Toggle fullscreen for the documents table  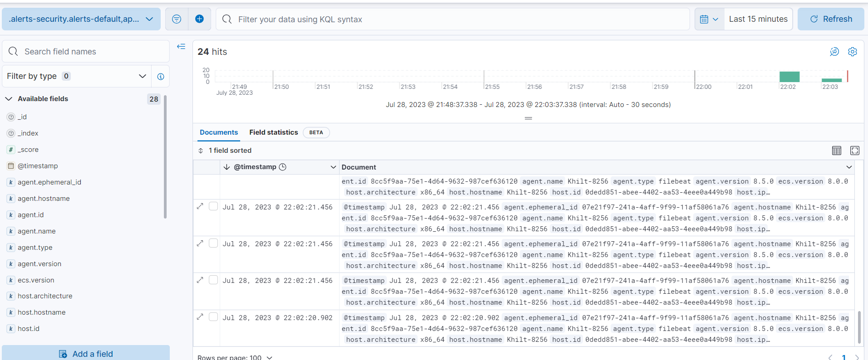click(855, 151)
